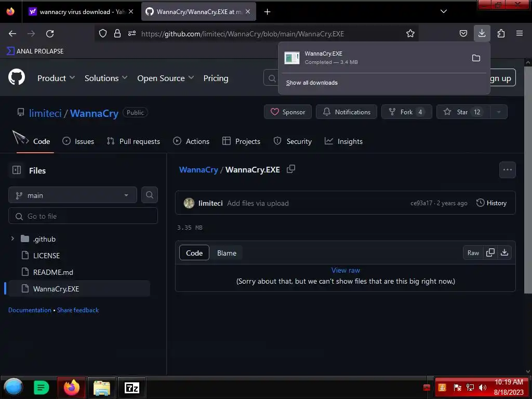Reload the page with the refresh icon
The height and width of the screenshot is (399, 532).
coord(50,34)
